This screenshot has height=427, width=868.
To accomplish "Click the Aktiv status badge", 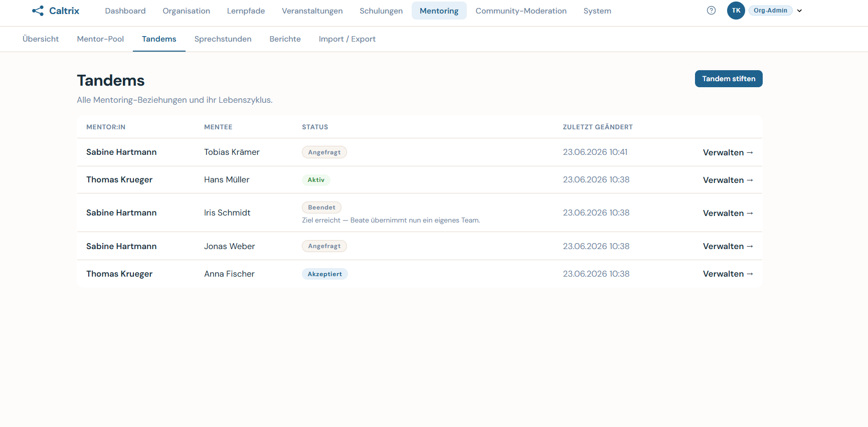I will click(316, 180).
